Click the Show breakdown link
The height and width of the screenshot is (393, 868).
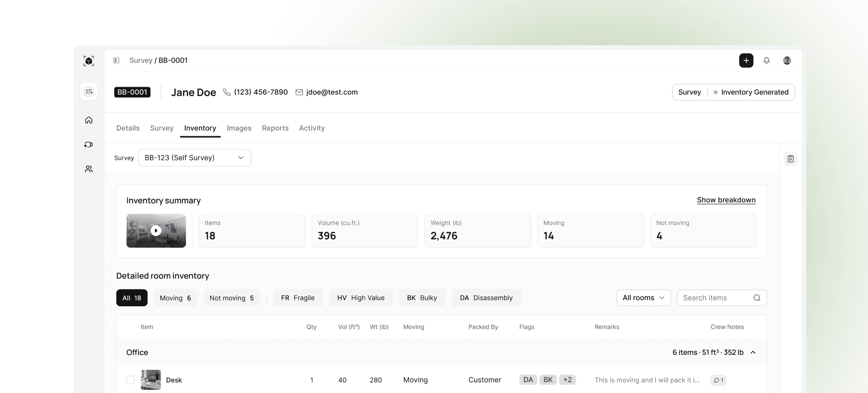(726, 200)
